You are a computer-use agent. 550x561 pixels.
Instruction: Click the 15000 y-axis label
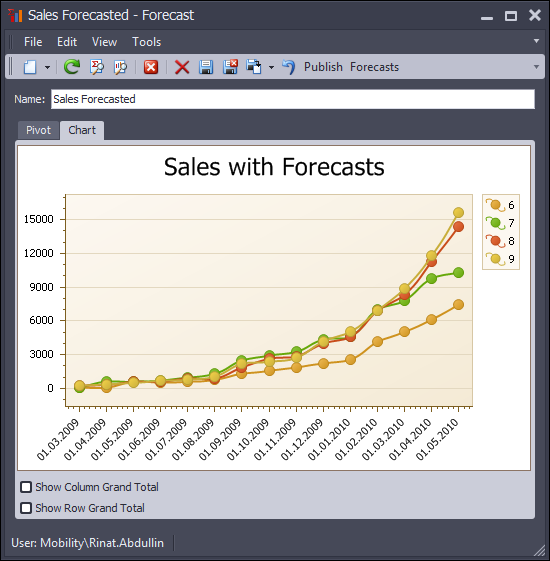point(39,219)
